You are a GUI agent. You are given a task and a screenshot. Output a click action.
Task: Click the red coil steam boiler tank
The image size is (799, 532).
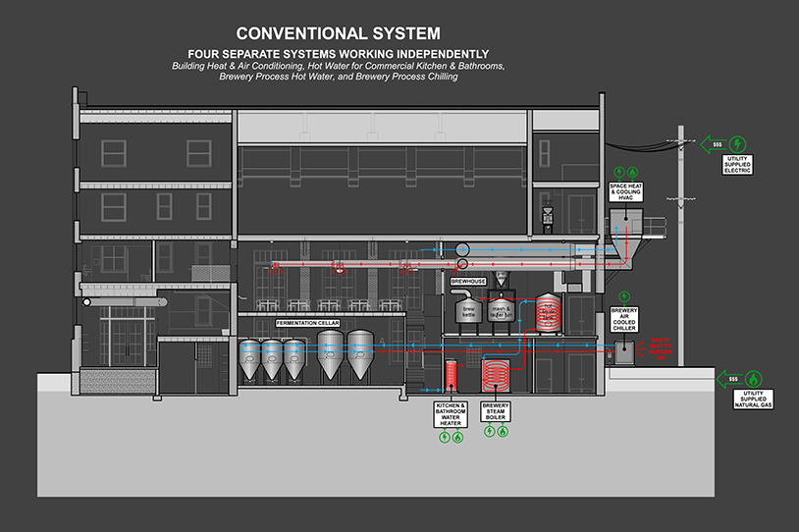point(494,376)
